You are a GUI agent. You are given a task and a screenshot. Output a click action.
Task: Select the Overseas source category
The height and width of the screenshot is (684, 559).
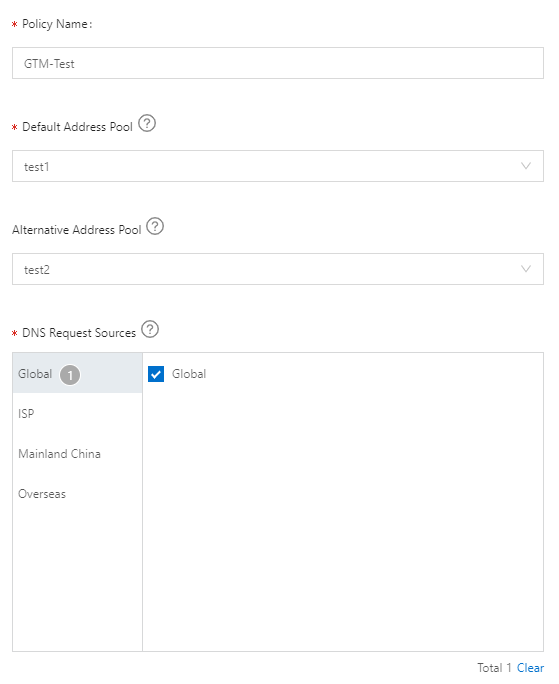point(77,494)
